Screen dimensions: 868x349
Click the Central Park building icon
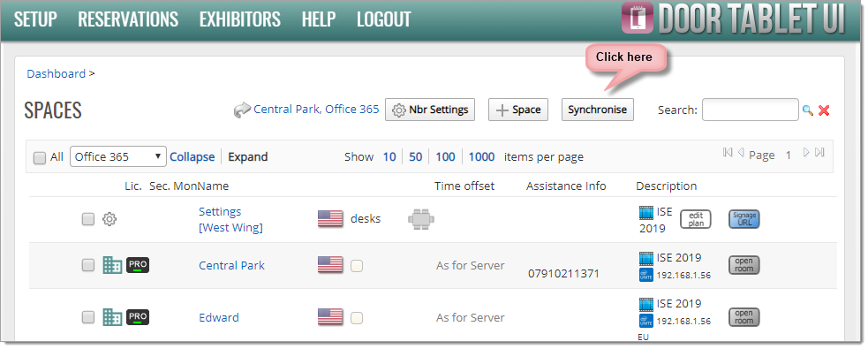coord(112,265)
